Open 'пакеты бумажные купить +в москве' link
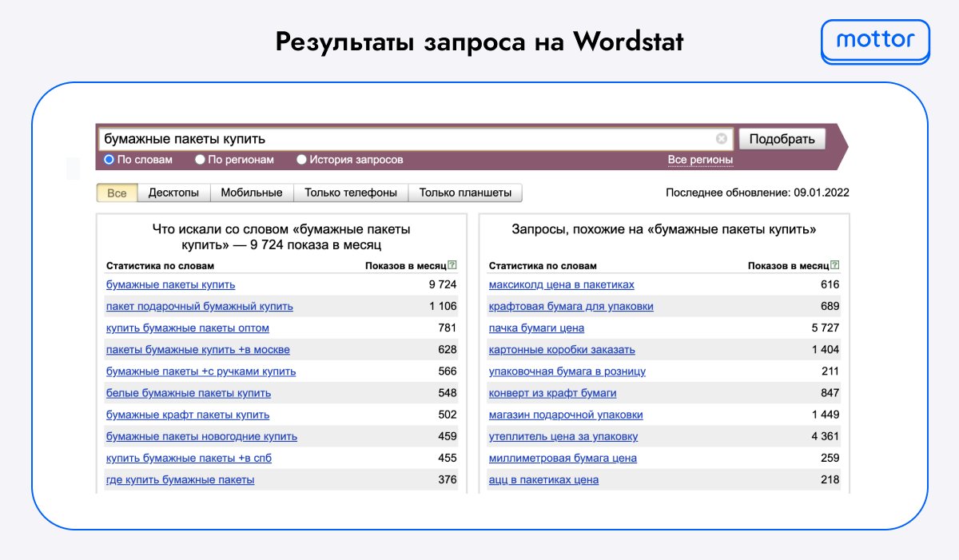This screenshot has height=560, width=959. [197, 349]
